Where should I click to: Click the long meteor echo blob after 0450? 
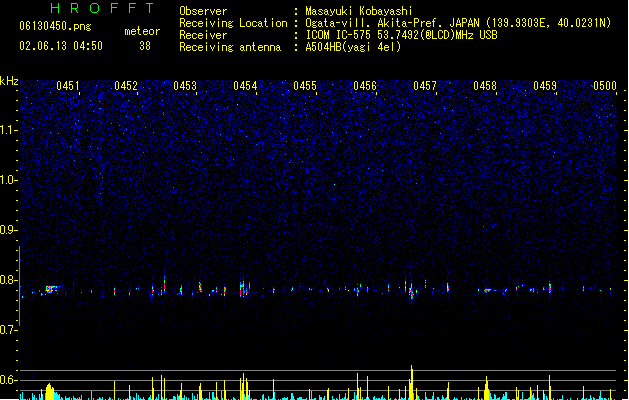51,289
